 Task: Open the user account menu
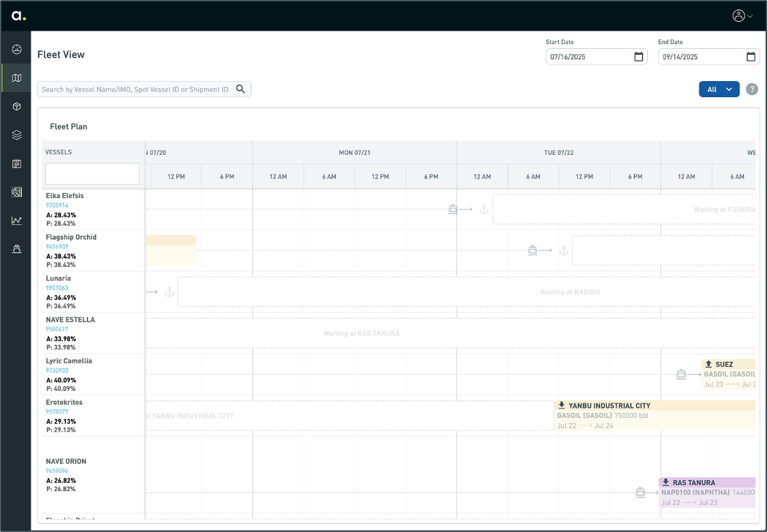pyautogui.click(x=742, y=15)
